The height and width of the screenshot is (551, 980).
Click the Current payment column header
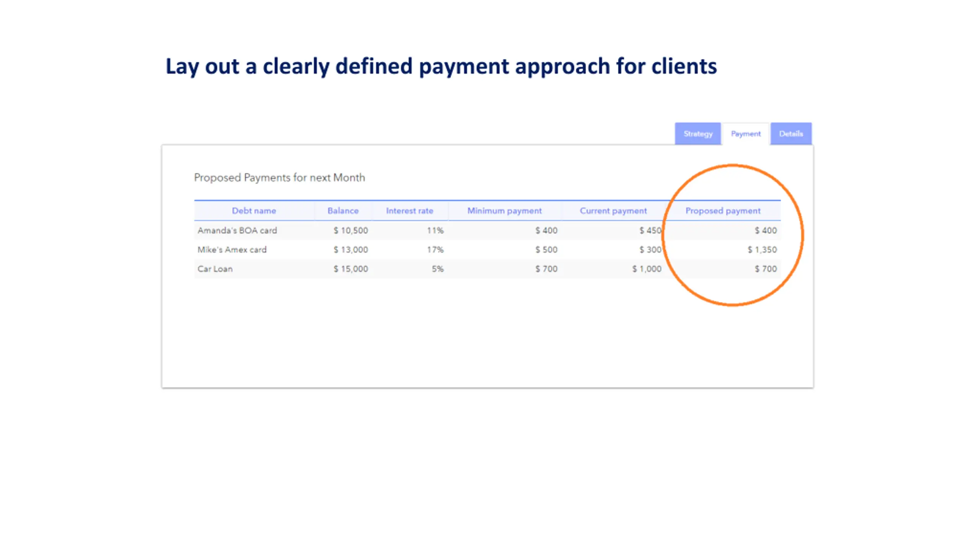pos(613,210)
